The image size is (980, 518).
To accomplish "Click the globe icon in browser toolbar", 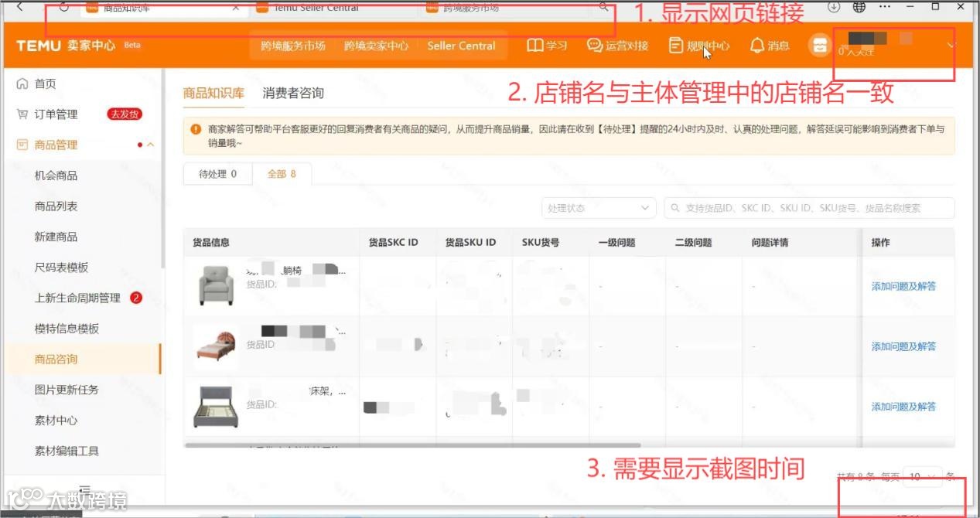I will coord(859,7).
